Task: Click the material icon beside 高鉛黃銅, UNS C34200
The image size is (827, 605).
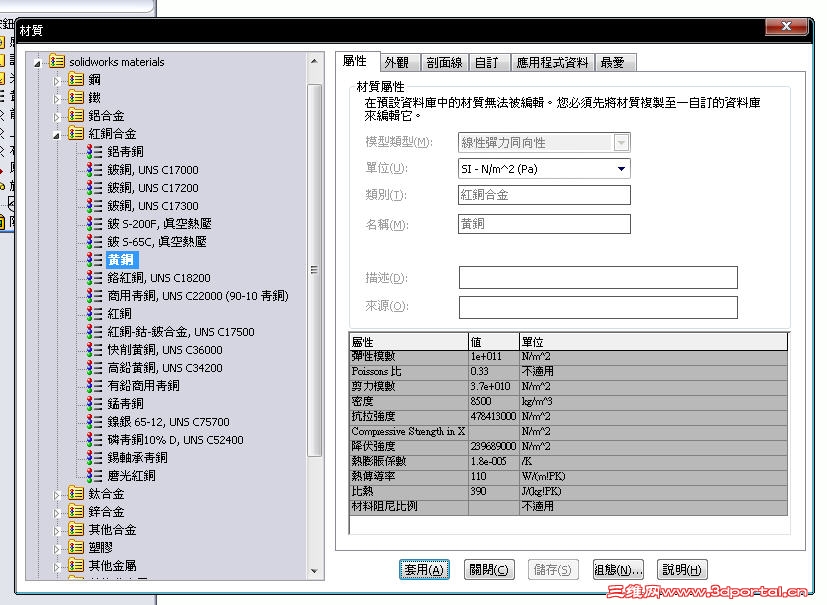Action: click(x=94, y=367)
